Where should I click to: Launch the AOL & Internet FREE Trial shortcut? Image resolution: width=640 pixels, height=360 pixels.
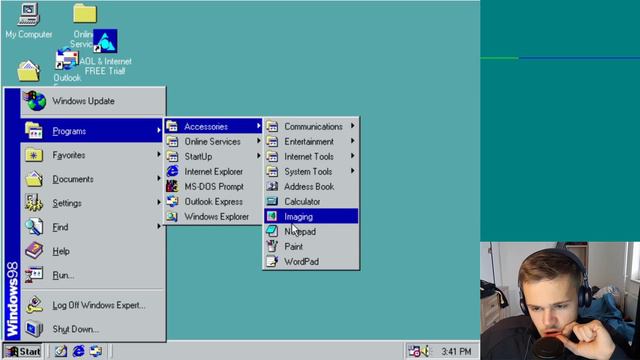(x=105, y=41)
